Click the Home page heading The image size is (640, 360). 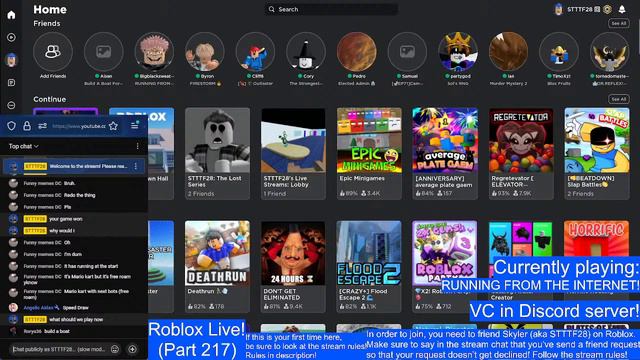point(50,9)
